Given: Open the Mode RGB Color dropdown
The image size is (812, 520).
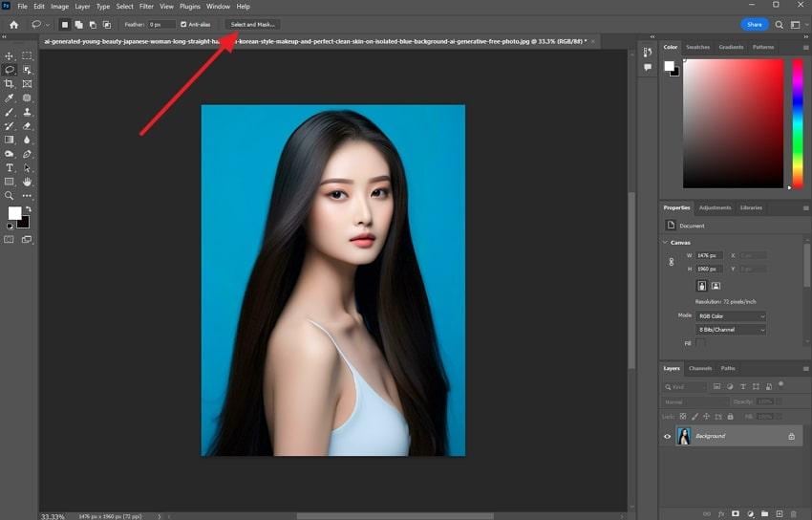Looking at the screenshot, I should pos(730,316).
